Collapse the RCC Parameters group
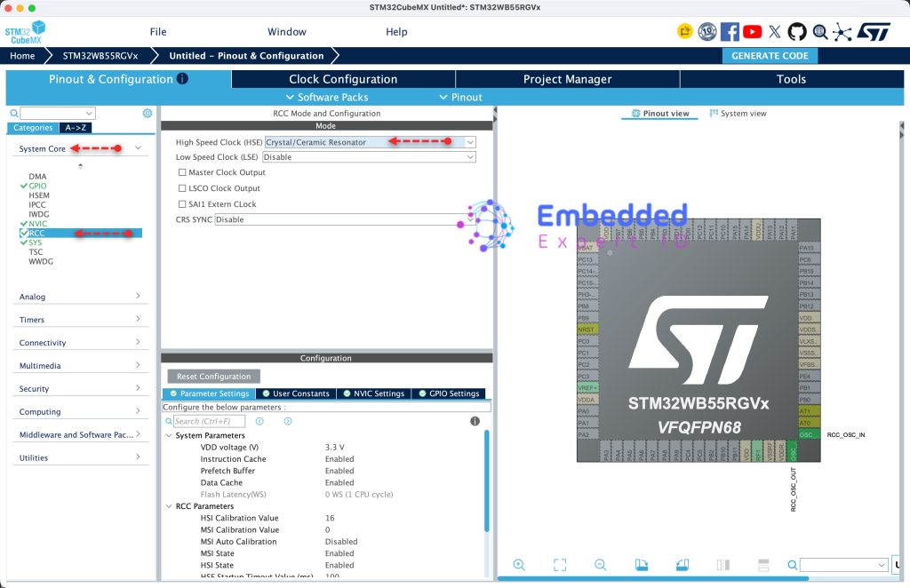The image size is (910, 588). point(169,506)
